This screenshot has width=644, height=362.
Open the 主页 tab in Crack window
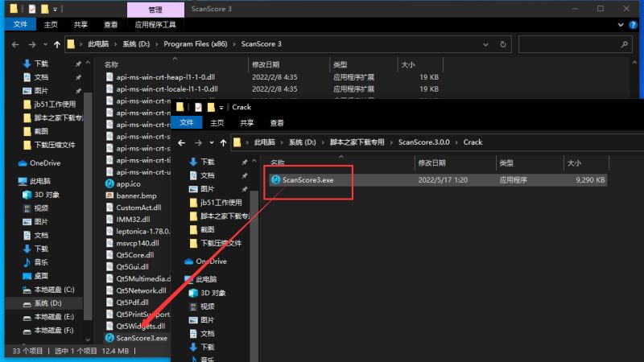click(217, 123)
